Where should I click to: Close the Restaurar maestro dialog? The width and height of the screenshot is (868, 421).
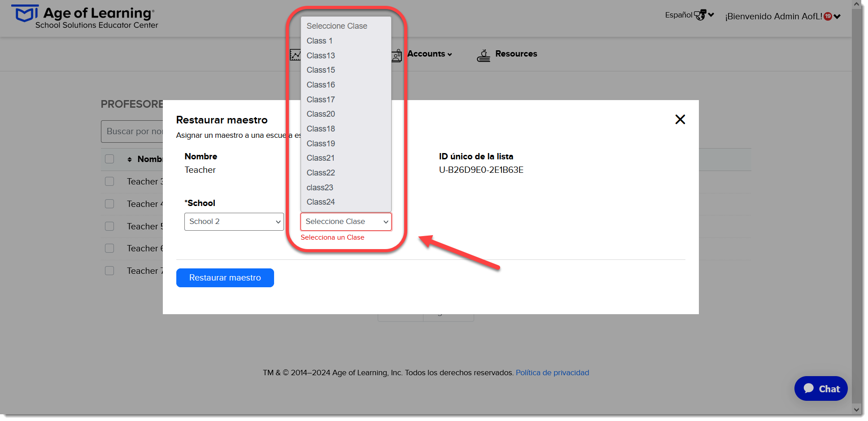click(x=680, y=119)
